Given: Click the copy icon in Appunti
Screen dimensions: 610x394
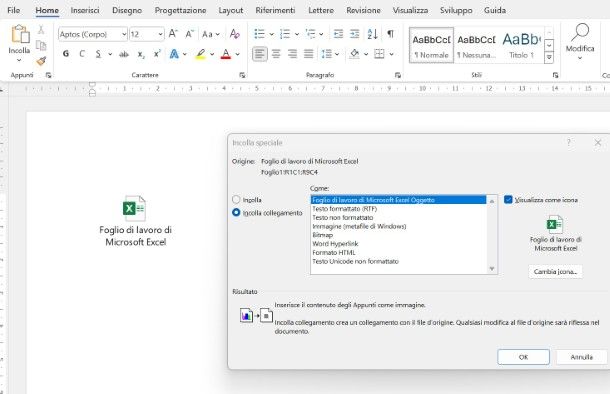Looking at the screenshot, I should [41, 46].
